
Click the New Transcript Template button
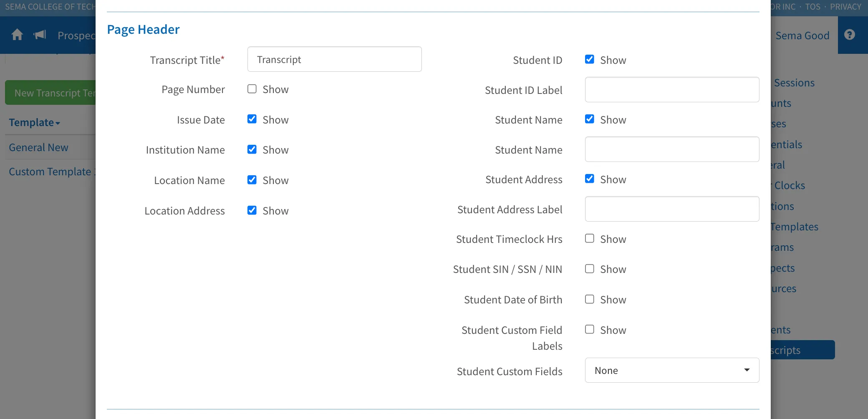[x=50, y=93]
